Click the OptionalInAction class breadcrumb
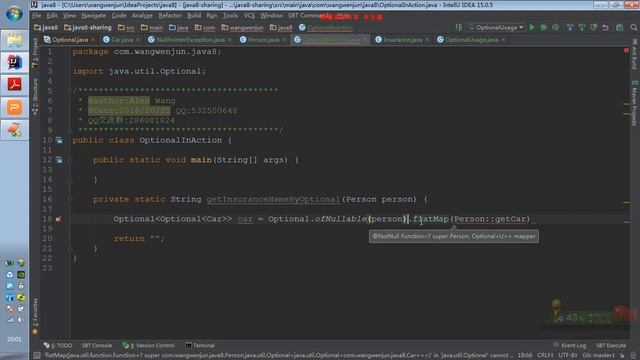This screenshot has height=360, width=640. click(326, 28)
